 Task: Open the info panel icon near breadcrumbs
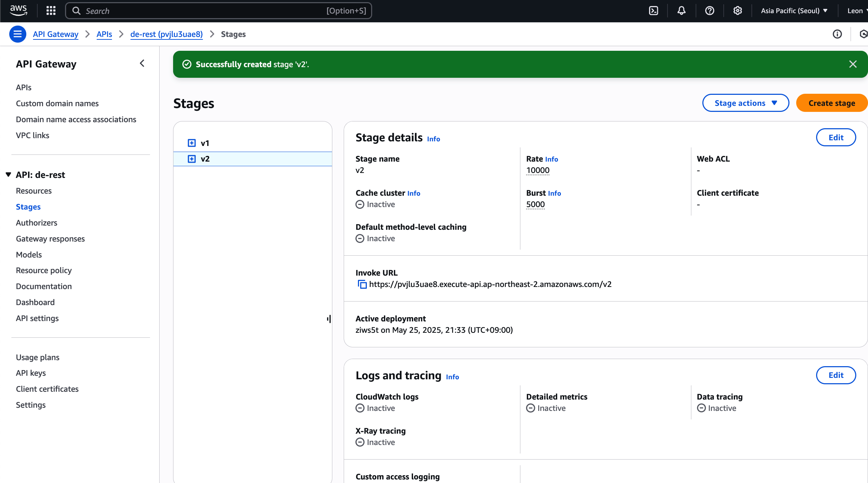(x=837, y=34)
